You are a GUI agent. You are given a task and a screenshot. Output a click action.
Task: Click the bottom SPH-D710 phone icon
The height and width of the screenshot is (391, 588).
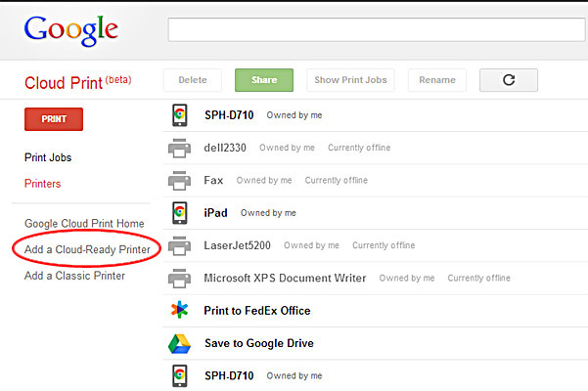180,375
